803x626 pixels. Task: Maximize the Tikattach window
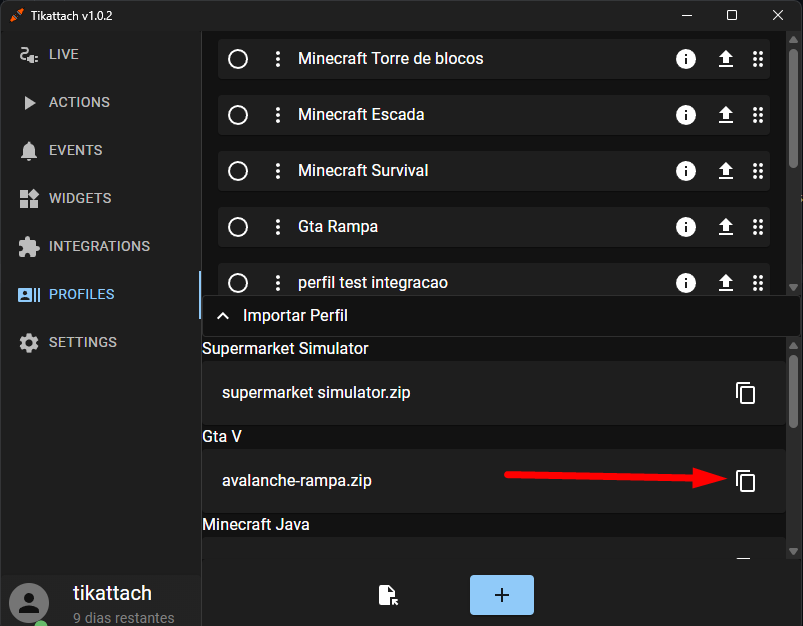coord(732,15)
